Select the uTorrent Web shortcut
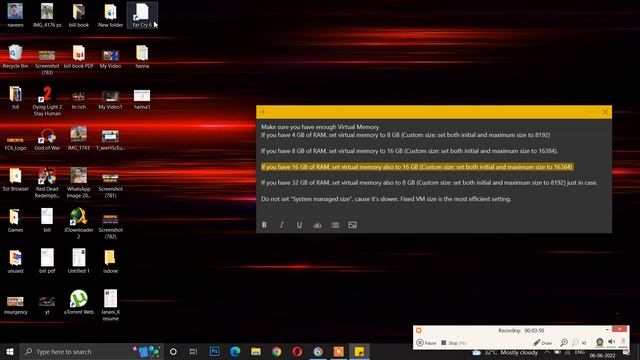 coord(78,302)
